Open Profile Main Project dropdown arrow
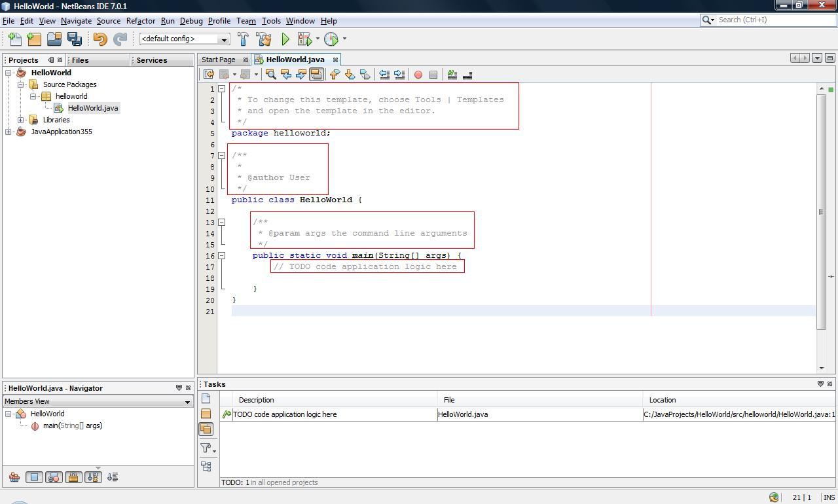The width and height of the screenshot is (838, 504). (344, 39)
